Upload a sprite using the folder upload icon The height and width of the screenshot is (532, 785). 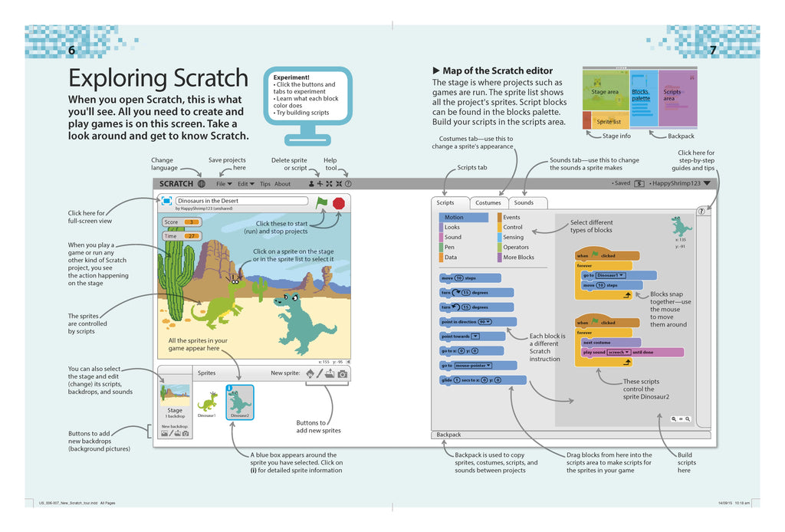pyautogui.click(x=329, y=373)
